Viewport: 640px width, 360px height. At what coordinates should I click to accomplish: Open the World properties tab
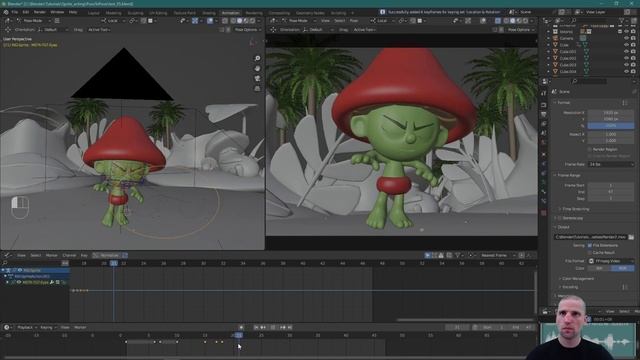544,142
